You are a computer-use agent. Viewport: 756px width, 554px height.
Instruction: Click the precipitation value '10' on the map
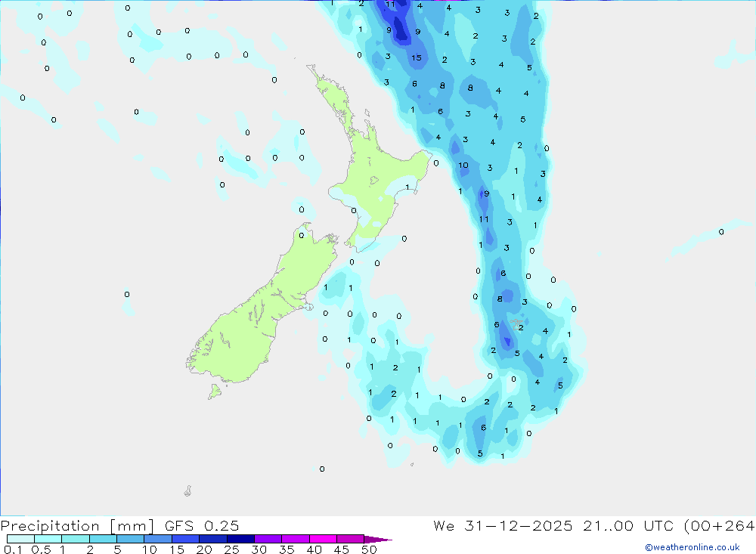(x=463, y=165)
